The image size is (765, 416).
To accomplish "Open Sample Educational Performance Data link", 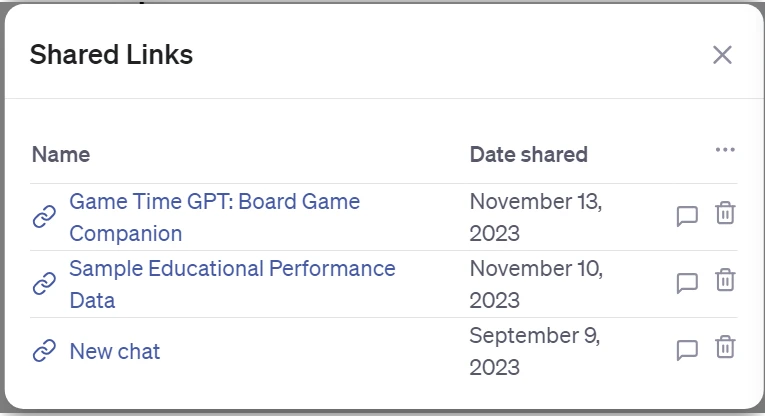I will (x=232, y=284).
